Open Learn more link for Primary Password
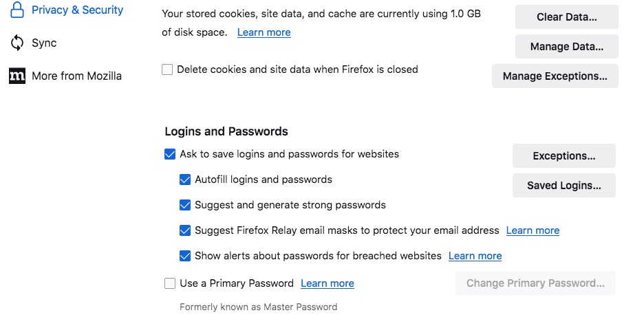The height and width of the screenshot is (315, 644). click(328, 283)
